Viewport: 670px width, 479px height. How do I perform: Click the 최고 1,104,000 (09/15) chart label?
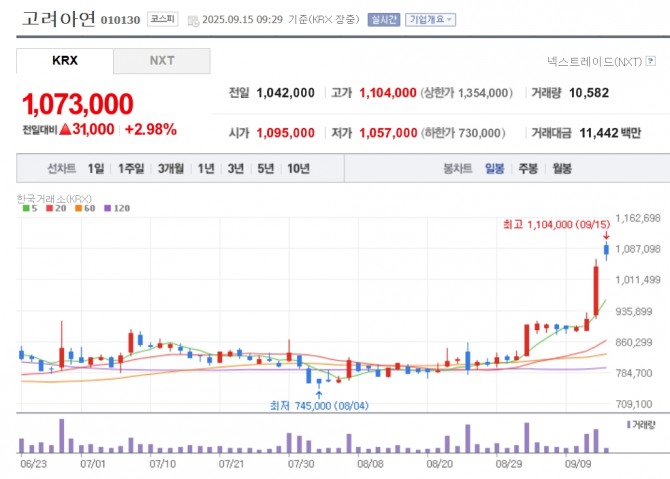pos(556,224)
